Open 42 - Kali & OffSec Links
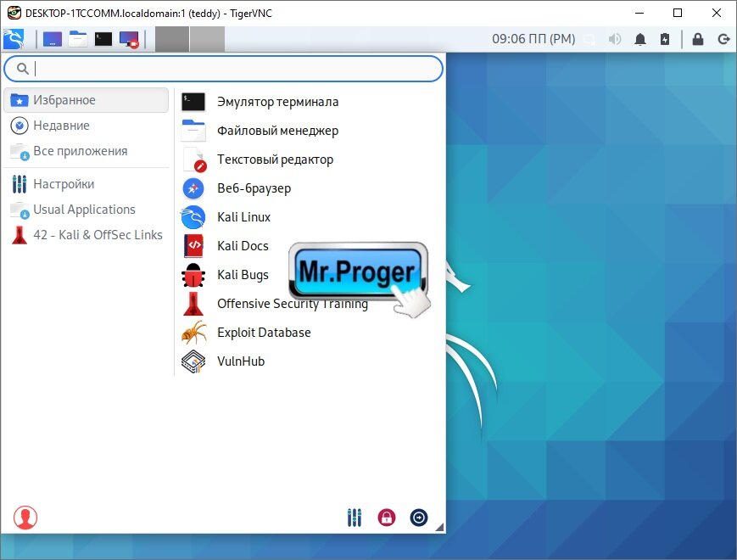 pos(86,235)
